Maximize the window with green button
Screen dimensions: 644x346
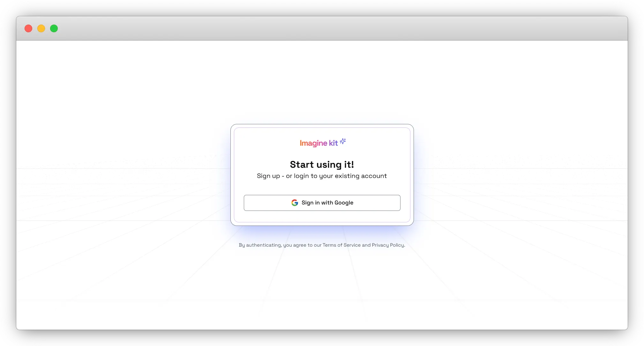click(x=54, y=28)
